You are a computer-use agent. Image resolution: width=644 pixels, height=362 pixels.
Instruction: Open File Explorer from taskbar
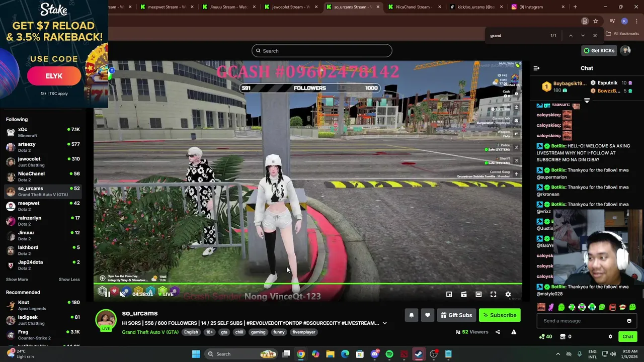(330, 354)
